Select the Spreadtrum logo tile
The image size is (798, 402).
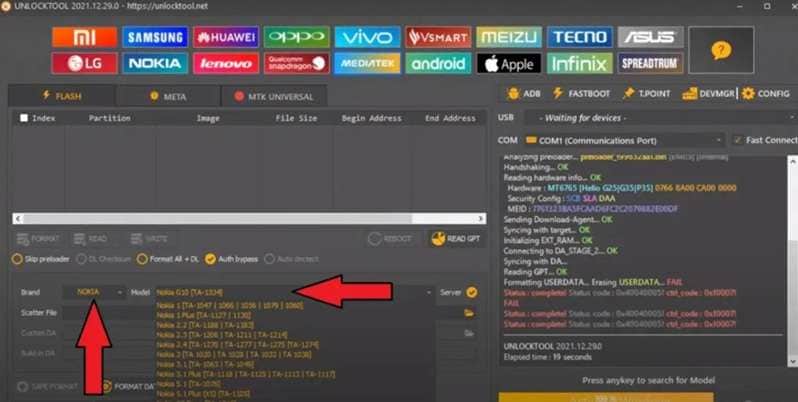pos(650,64)
